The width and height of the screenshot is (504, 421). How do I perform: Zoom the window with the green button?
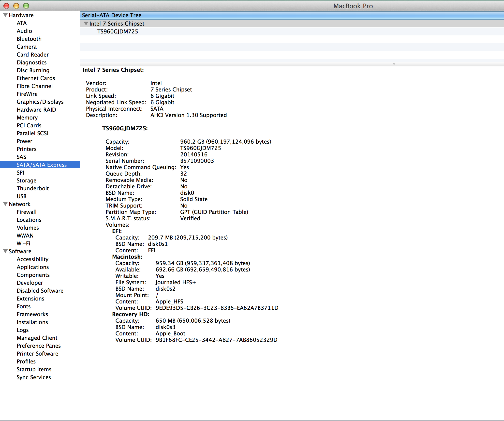coord(26,6)
